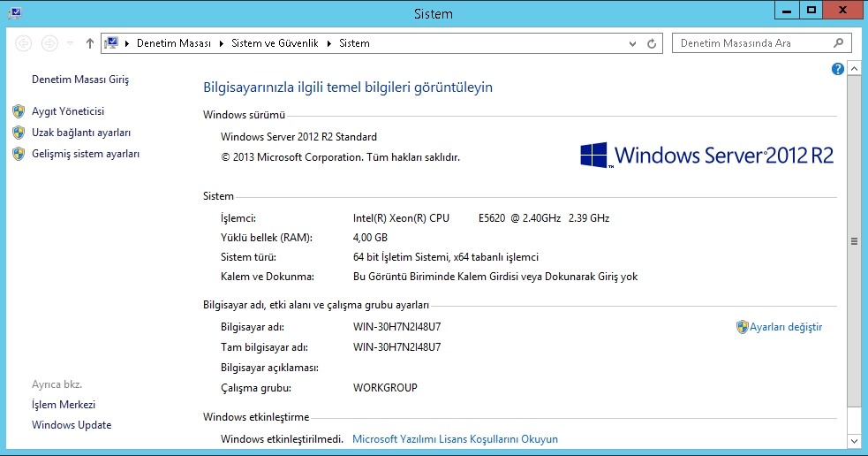
Task: Select WORKGROUP value text
Action: point(385,388)
